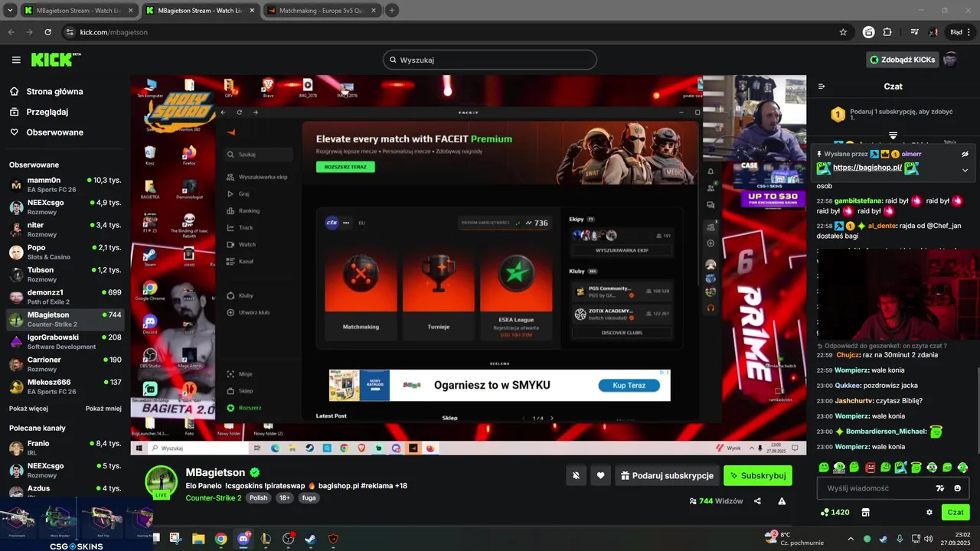This screenshot has width=980, height=551.
Task: Collapse the chat panel
Action: [822, 86]
